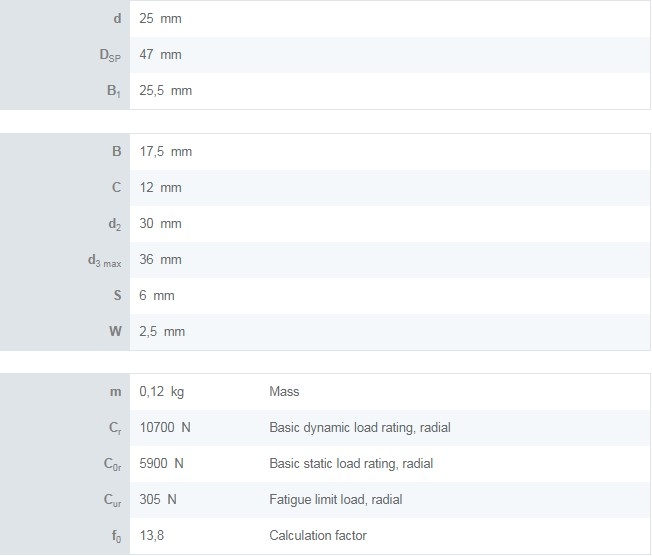The image size is (652, 556).
Task: Select the 'S' parameter label
Action: click(x=118, y=296)
